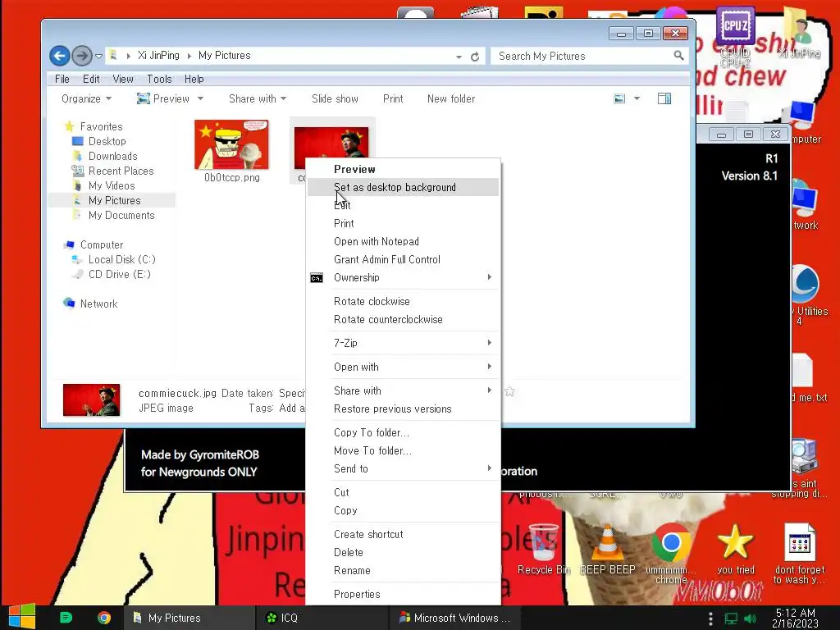Select the 0b0tccp.png thumbnail
The width and height of the screenshot is (840, 630).
(231, 144)
